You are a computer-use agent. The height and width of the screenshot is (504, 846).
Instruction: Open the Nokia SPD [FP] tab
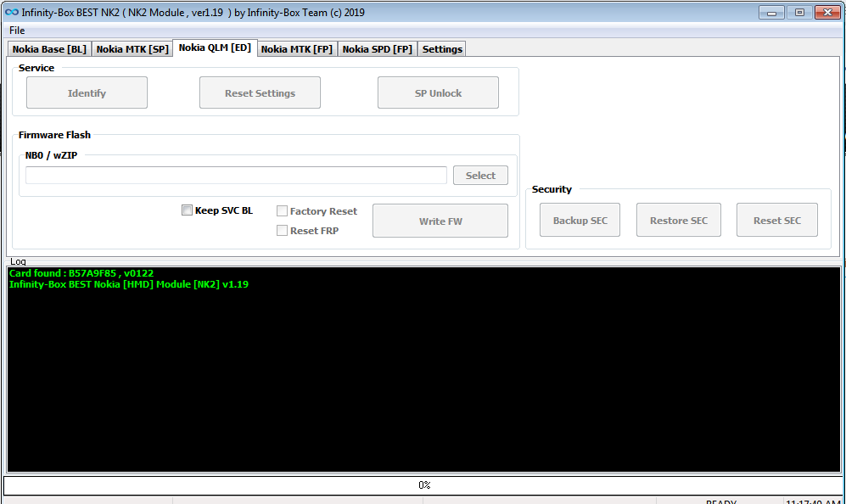pos(377,48)
